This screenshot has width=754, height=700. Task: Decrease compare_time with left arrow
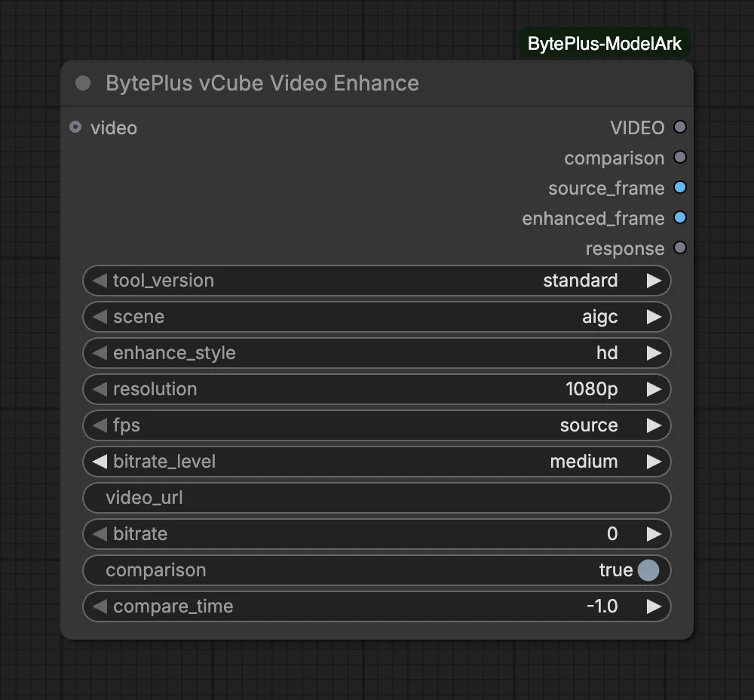coord(100,606)
